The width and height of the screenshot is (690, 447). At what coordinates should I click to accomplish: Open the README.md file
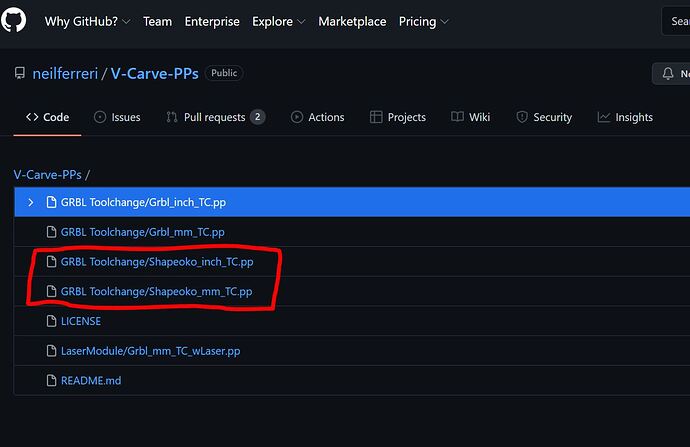pyautogui.click(x=91, y=381)
